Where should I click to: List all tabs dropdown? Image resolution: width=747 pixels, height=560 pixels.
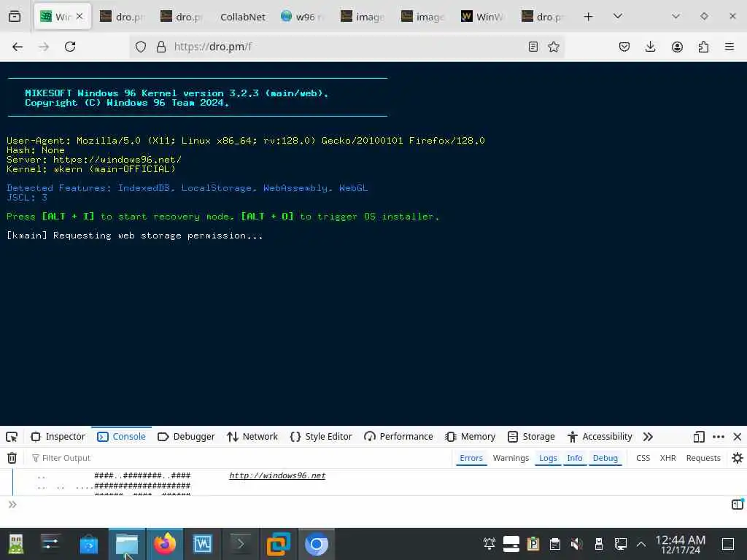coord(618,16)
